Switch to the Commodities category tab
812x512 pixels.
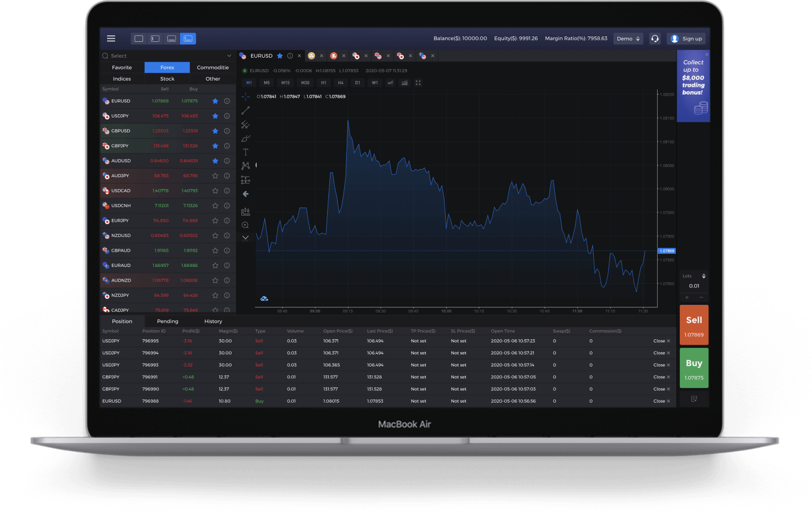213,67
